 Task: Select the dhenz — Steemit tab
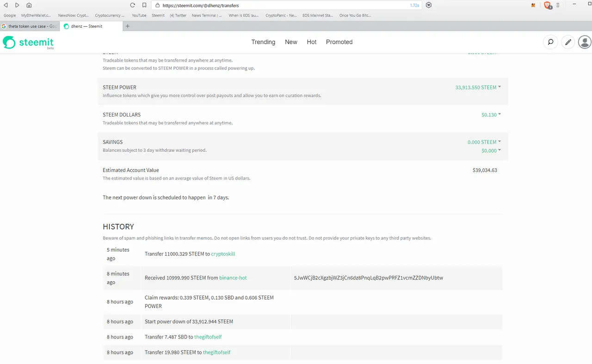coord(91,26)
